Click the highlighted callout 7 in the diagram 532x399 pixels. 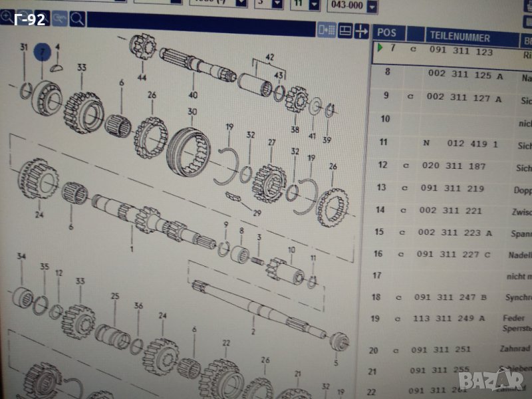coord(43,52)
